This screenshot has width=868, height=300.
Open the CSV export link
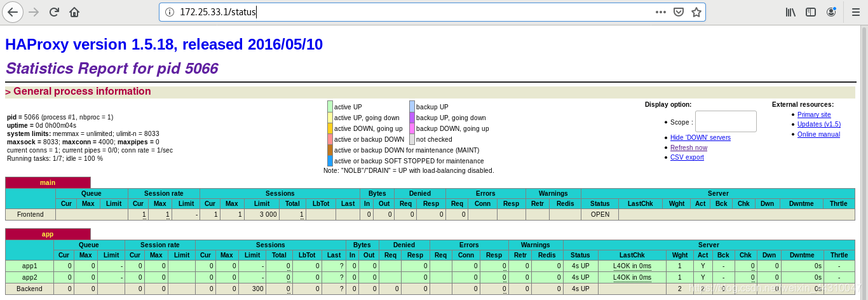point(687,157)
